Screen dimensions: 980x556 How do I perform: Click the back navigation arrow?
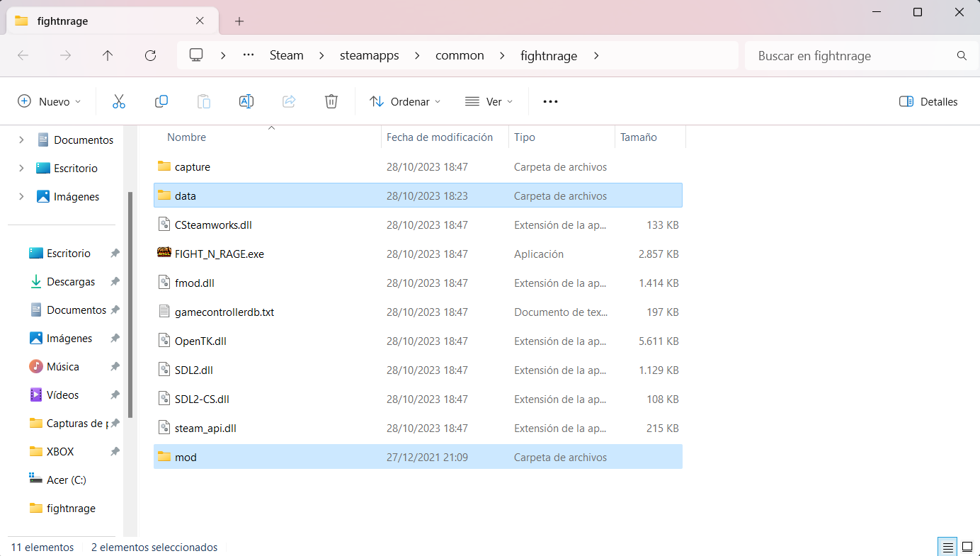click(23, 55)
